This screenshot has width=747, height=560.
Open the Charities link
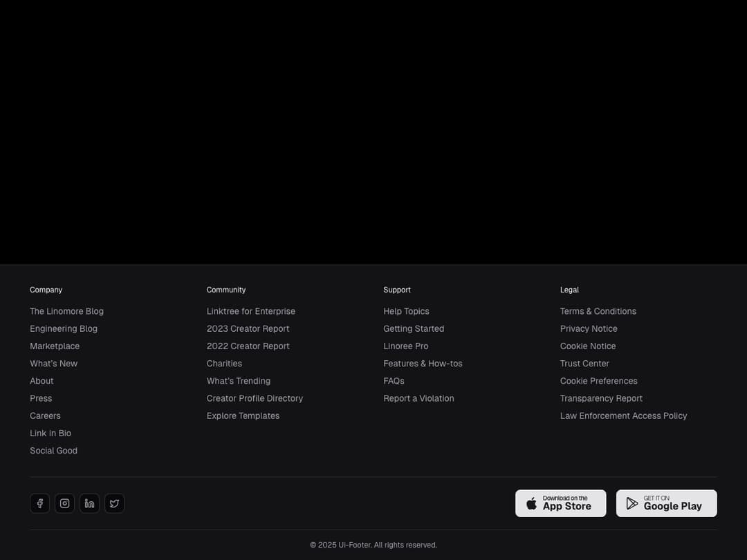pyautogui.click(x=224, y=364)
